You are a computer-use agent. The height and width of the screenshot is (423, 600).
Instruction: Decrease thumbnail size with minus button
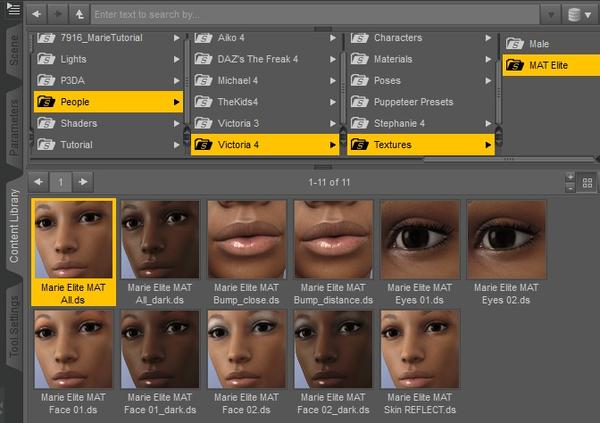(570, 188)
